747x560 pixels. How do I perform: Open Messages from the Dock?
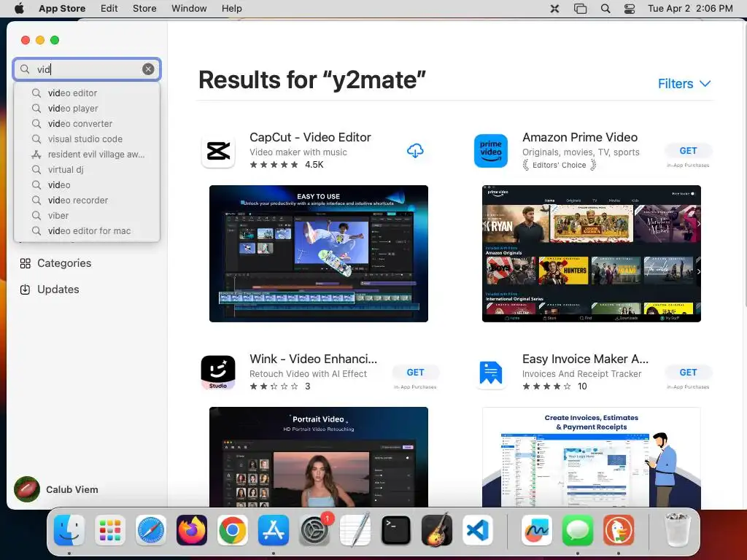coord(578,530)
